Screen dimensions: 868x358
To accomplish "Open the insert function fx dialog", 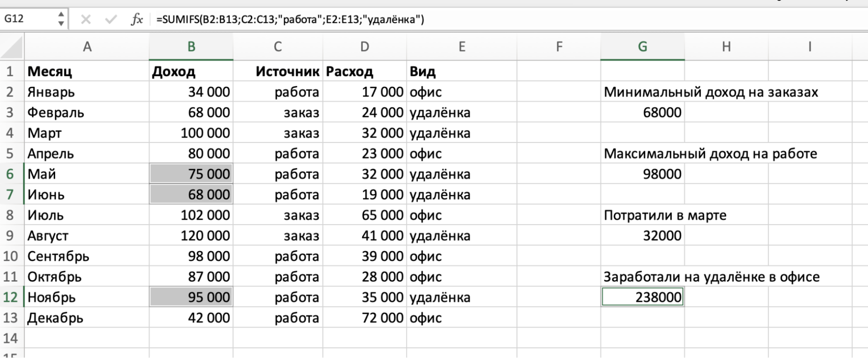I will [x=137, y=19].
